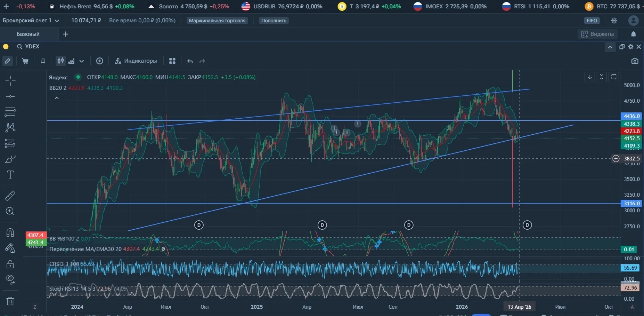The width and height of the screenshot is (644, 316).
Task: Toggle visibility of all drawings
Action: click(10, 279)
